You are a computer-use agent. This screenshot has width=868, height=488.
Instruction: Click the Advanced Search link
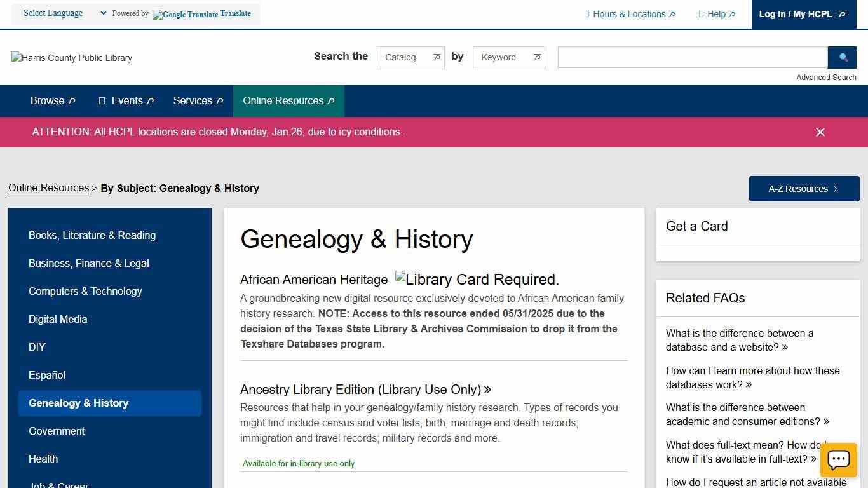826,77
